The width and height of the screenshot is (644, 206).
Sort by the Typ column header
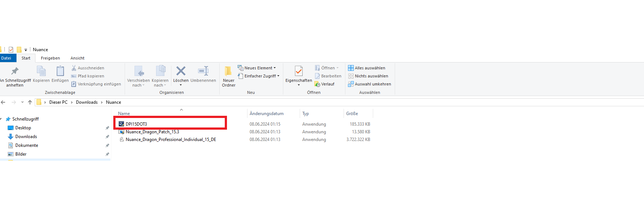pyautogui.click(x=306, y=114)
